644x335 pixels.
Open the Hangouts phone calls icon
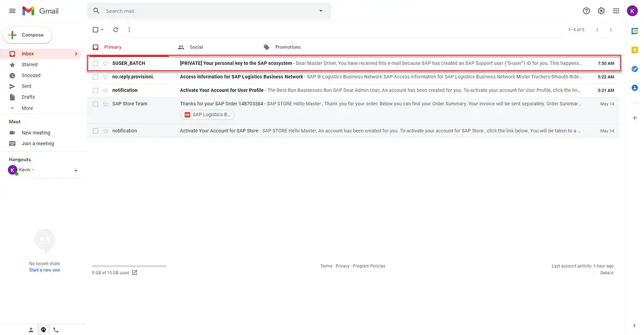click(56, 330)
